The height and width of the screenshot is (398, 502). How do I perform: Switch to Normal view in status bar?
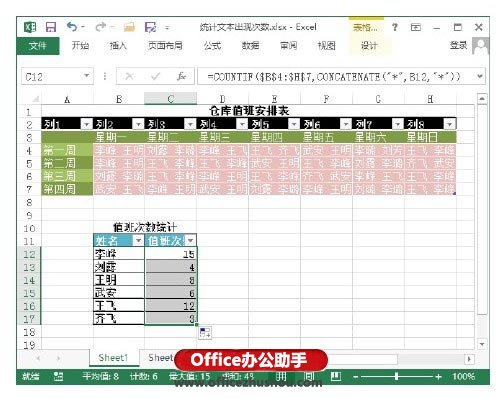click(281, 377)
